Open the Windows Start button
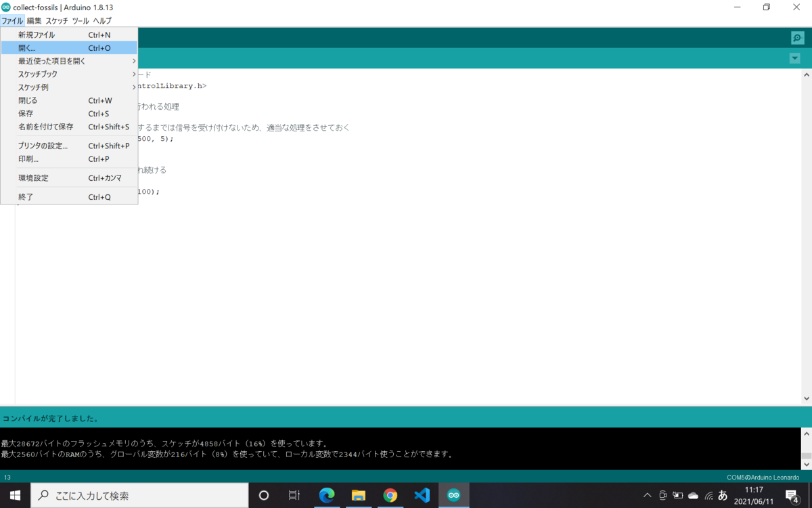 pos(15,496)
